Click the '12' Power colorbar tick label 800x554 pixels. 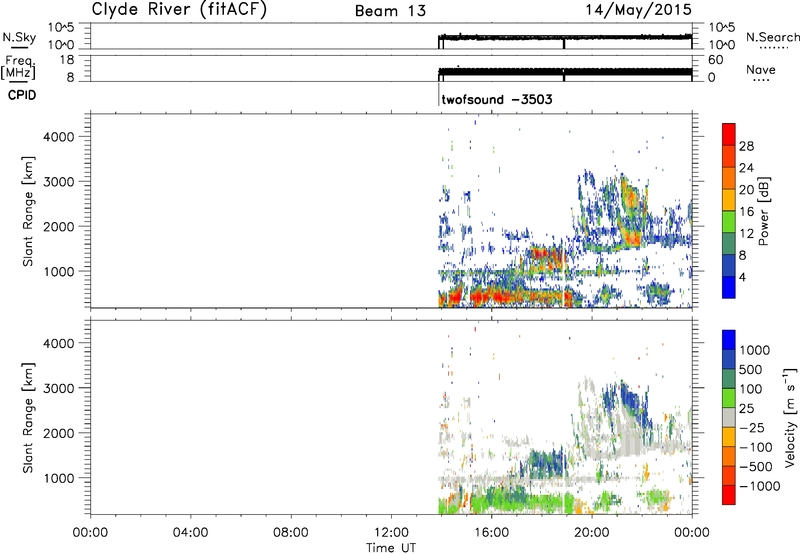point(746,234)
